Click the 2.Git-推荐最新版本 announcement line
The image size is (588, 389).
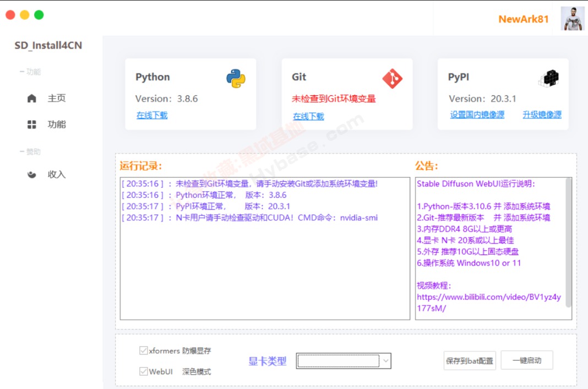click(x=483, y=218)
